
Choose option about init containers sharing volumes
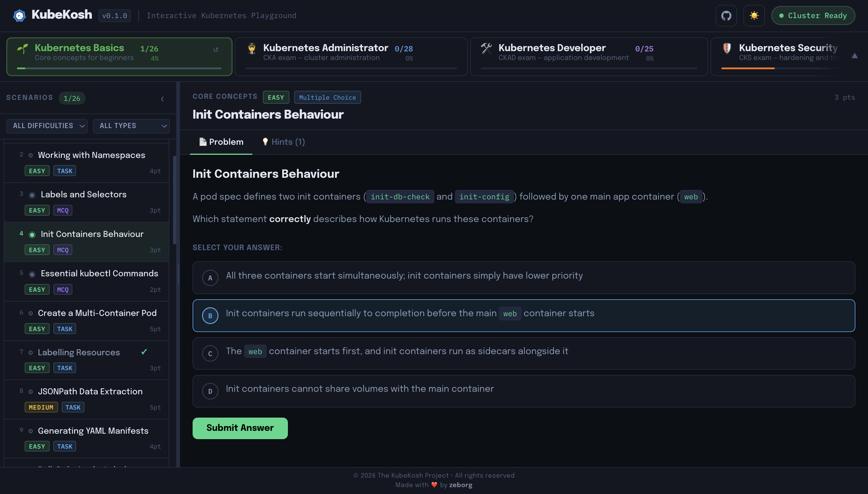pyautogui.click(x=524, y=391)
